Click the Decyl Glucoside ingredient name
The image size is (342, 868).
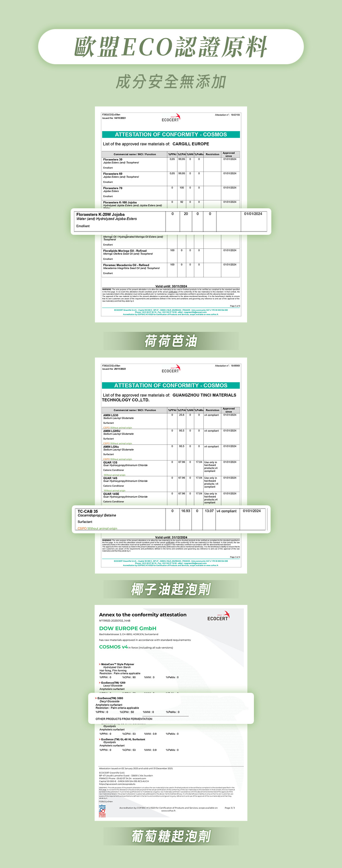coord(109,701)
